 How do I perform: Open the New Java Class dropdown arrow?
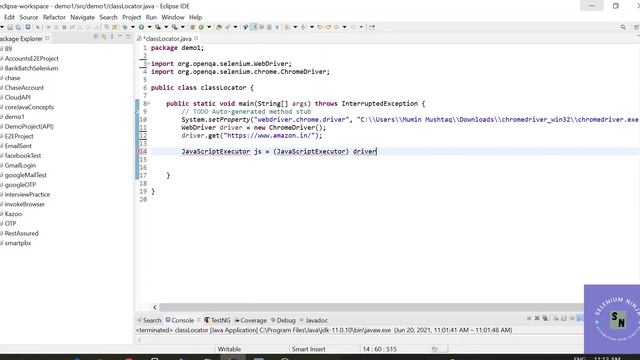pos(209,27)
